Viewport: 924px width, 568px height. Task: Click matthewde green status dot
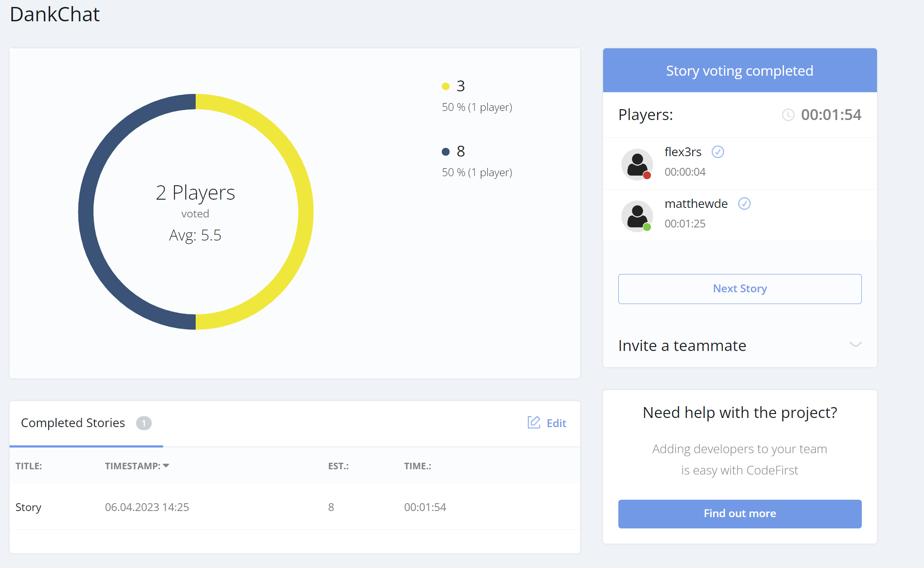(x=647, y=227)
